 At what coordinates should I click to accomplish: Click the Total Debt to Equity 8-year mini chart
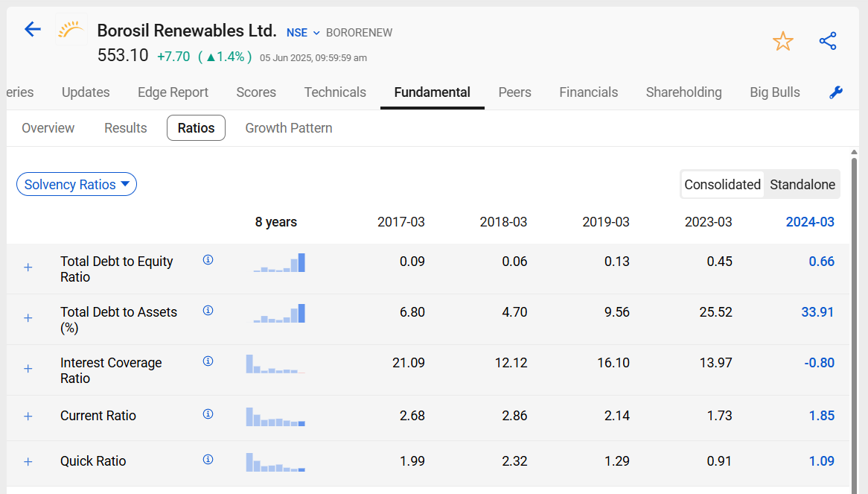click(x=276, y=262)
